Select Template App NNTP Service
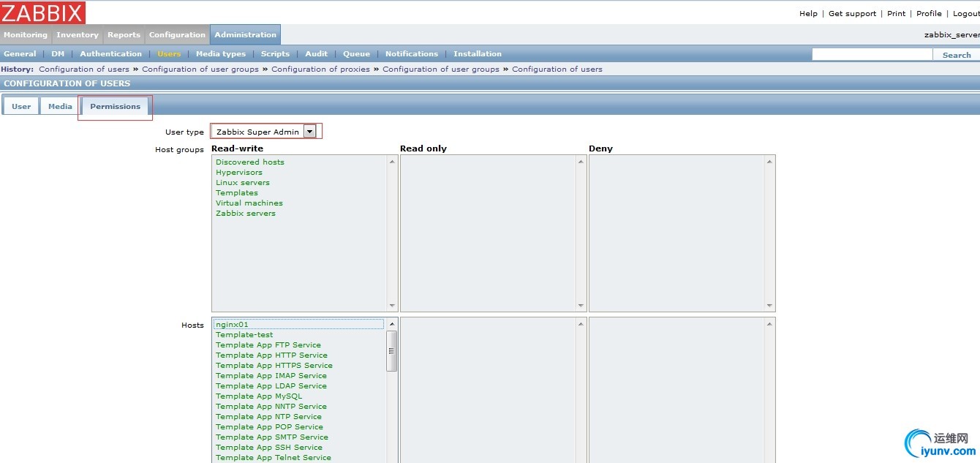Screen dimensions: 980x463 [271, 407]
